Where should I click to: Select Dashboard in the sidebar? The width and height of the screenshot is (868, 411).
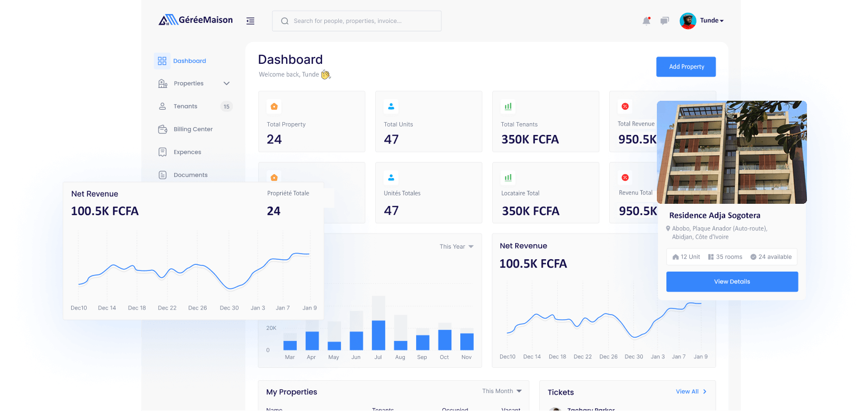tap(189, 61)
